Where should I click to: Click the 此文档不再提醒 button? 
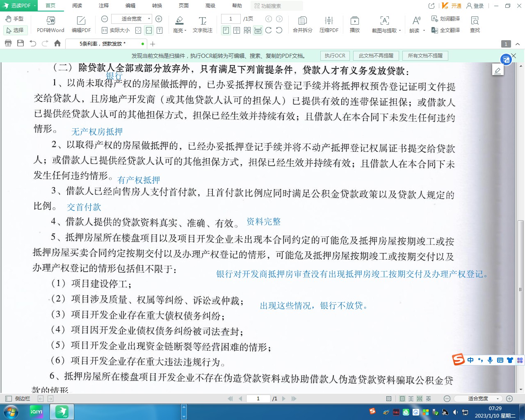pos(376,56)
